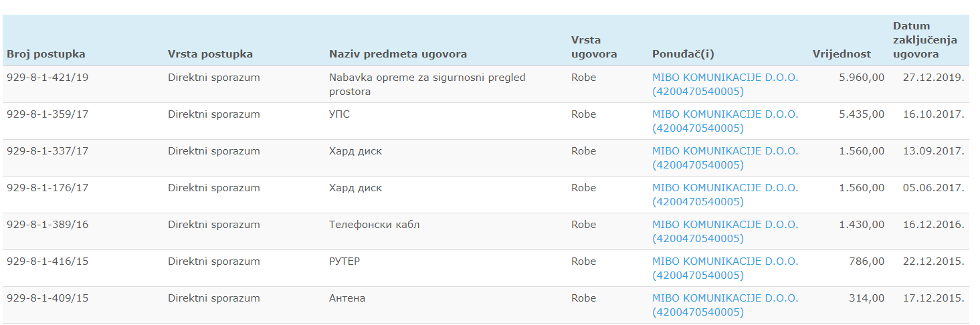Click the Ponuđač(i) column header

(683, 54)
